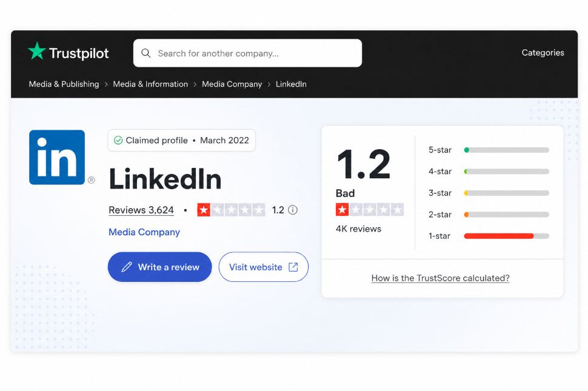Viewport: 588px width, 391px height.
Task: Open the Categories menu
Action: point(543,53)
